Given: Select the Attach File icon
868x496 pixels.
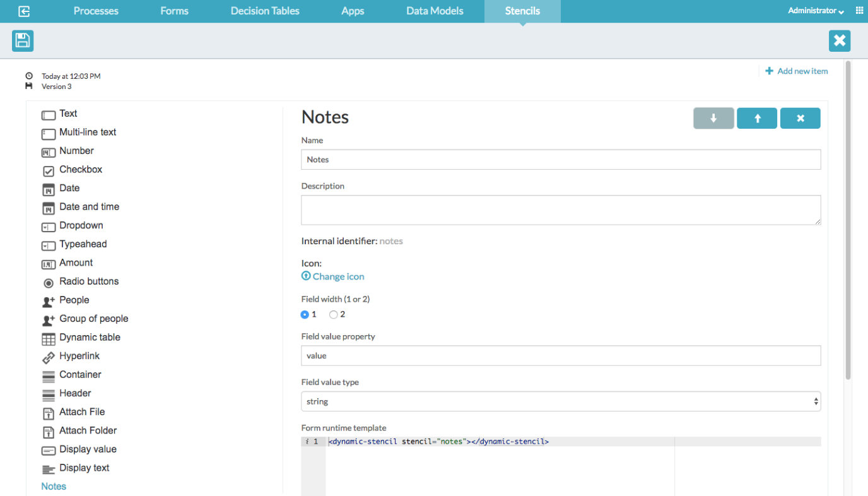Looking at the screenshot, I should point(49,414).
